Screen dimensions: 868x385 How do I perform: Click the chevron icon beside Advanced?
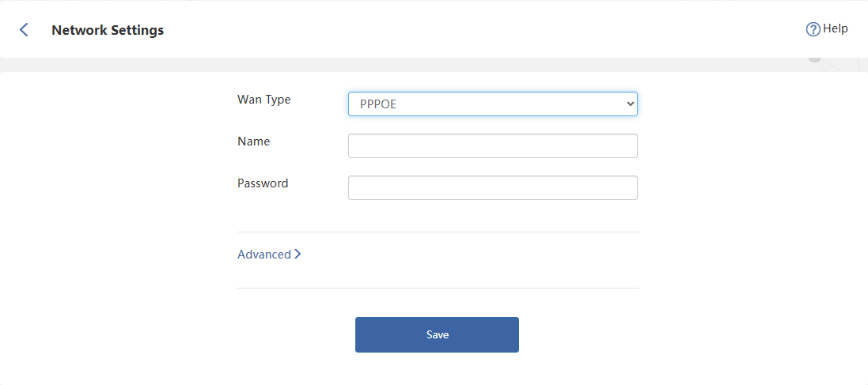click(x=298, y=255)
